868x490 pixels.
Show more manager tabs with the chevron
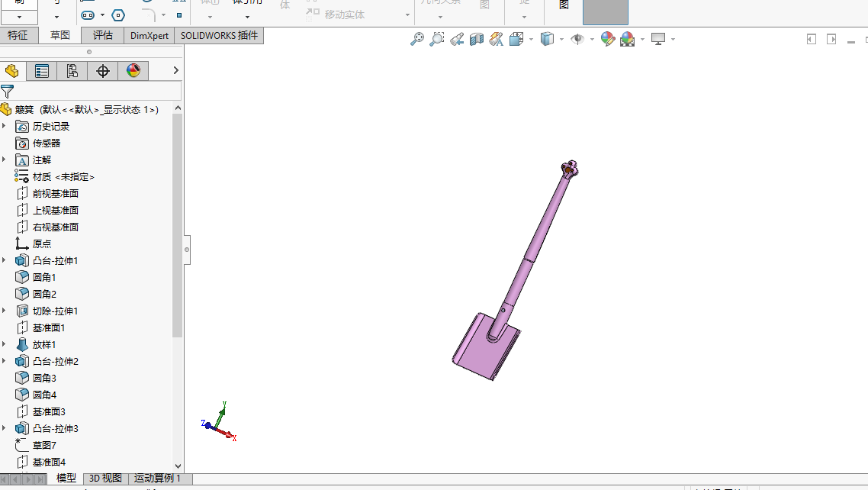click(x=175, y=70)
